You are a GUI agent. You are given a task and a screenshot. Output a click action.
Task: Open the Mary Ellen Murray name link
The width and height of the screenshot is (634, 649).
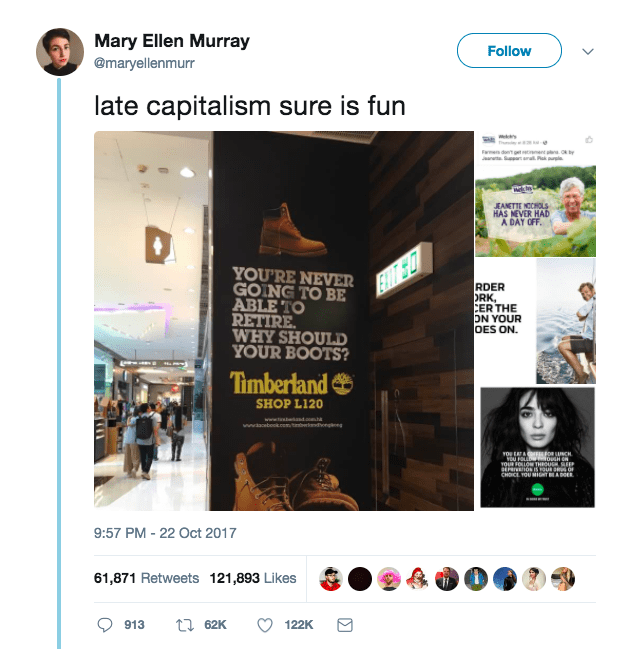tap(172, 41)
